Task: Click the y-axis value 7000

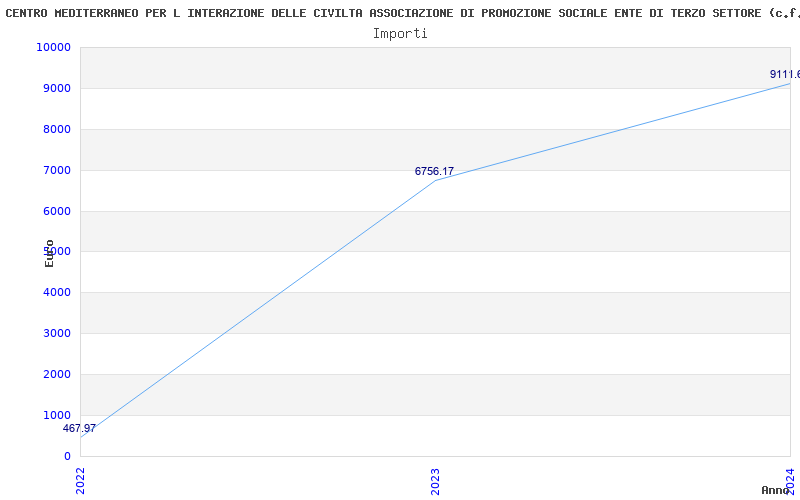Action: point(57,170)
